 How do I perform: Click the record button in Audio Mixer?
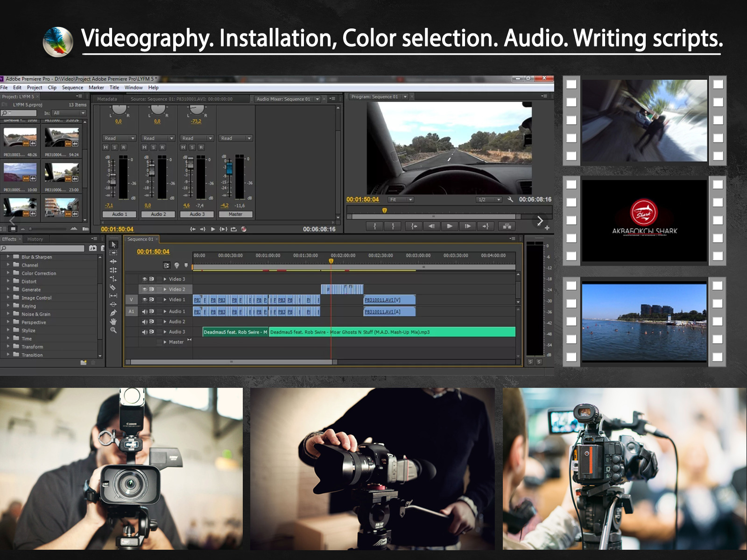244,229
